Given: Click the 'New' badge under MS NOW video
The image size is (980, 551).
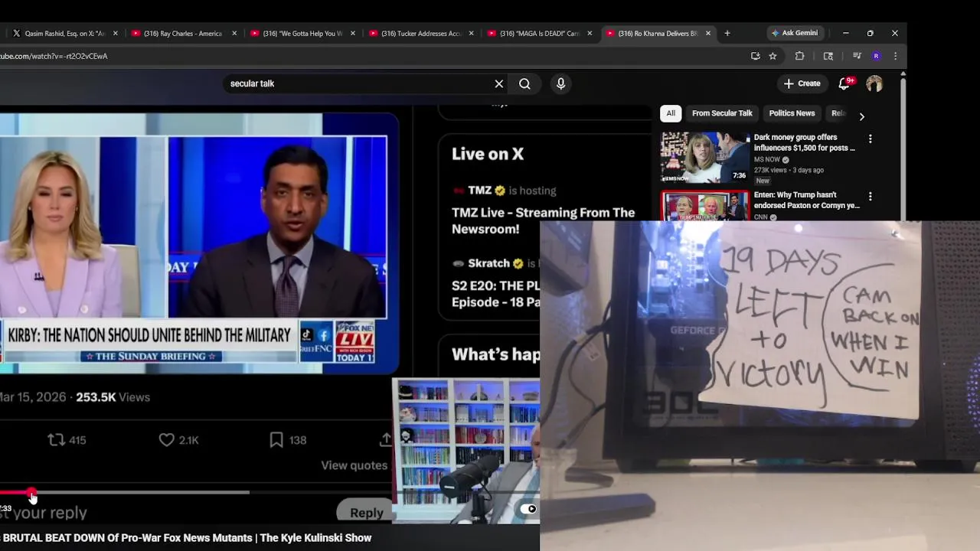Looking at the screenshot, I should (763, 181).
